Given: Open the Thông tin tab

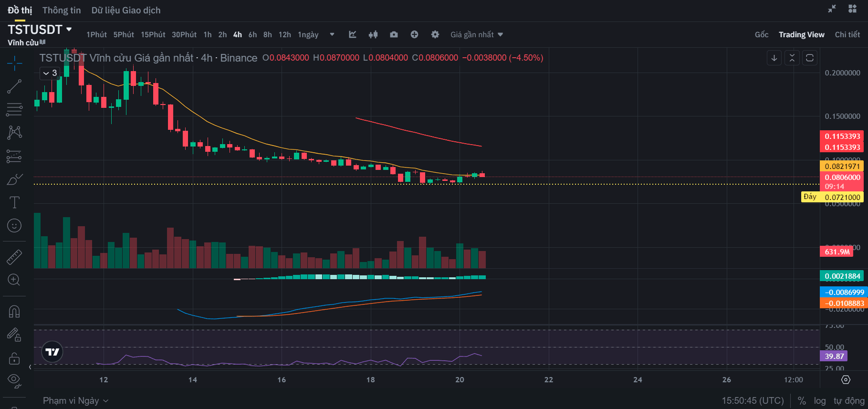Looking at the screenshot, I should click(62, 10).
